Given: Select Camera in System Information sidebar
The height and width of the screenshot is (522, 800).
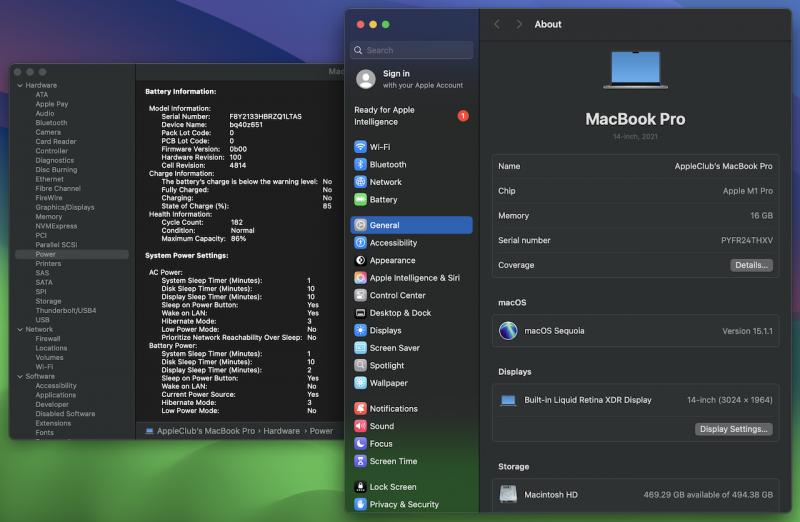Looking at the screenshot, I should click(48, 132).
